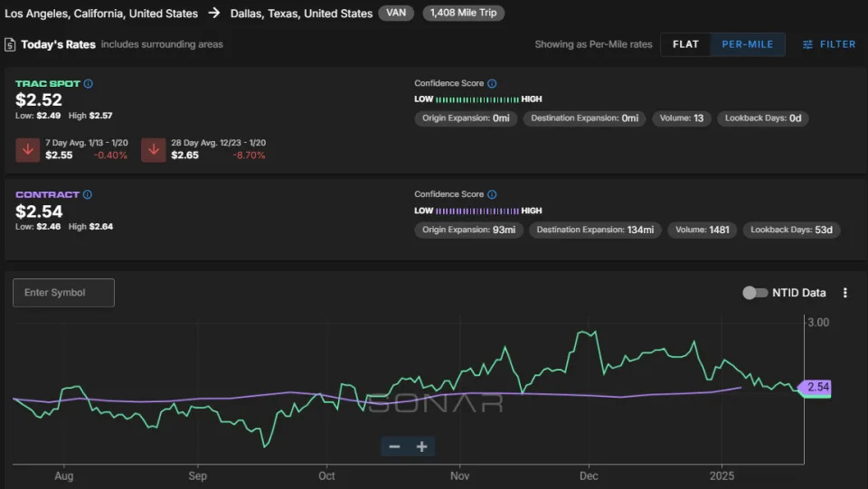This screenshot has height=489, width=868.
Task: Click the Oct label on chart axis
Action: [x=326, y=476]
